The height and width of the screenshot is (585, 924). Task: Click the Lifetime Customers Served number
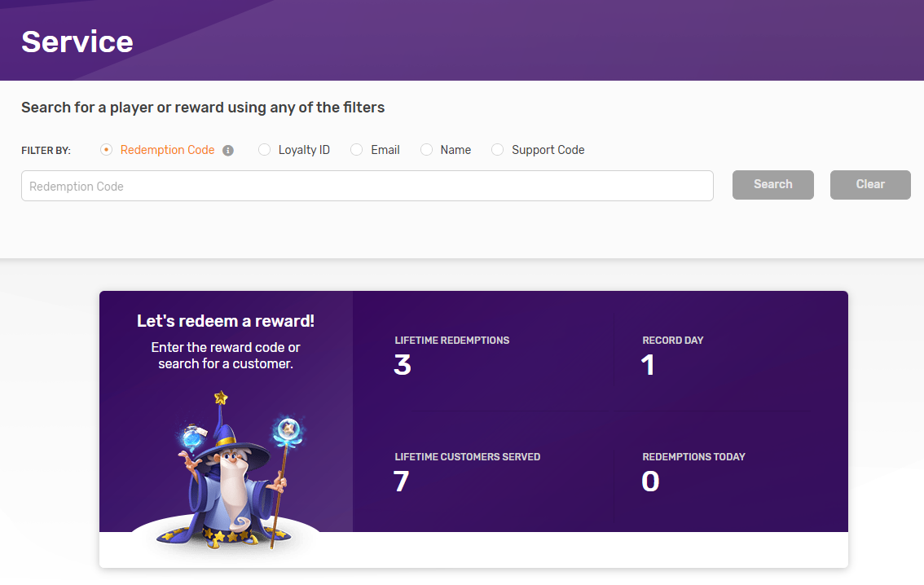(401, 482)
